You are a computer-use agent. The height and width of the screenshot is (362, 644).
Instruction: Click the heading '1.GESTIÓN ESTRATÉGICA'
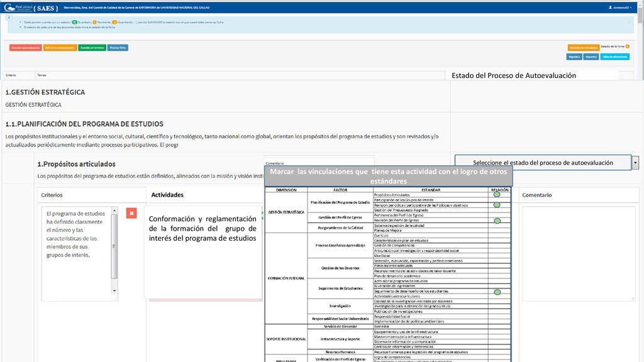coord(45,92)
